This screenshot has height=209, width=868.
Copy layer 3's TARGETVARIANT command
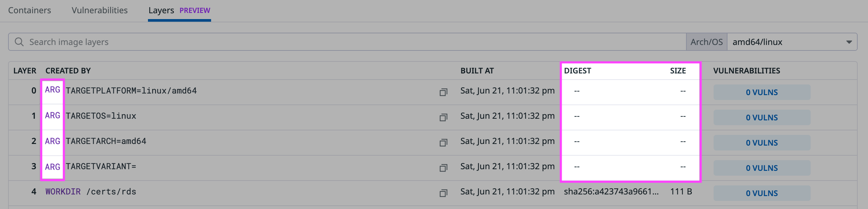point(444,167)
